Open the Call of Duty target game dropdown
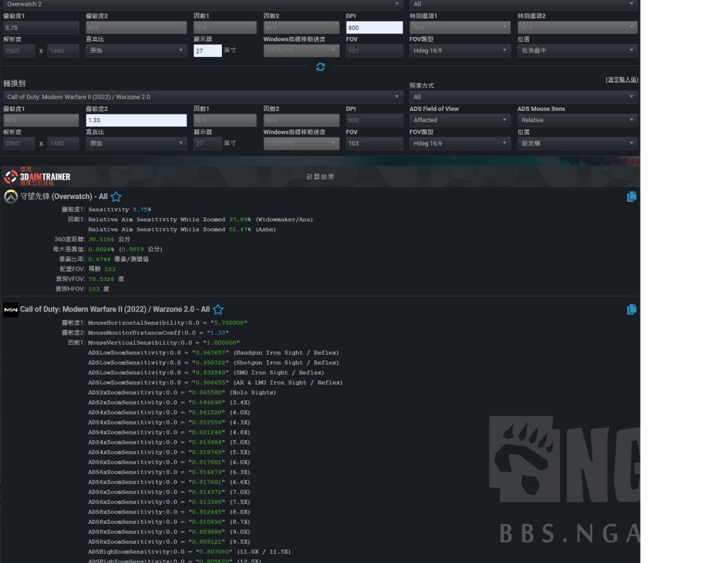Image resolution: width=728 pixels, height=563 pixels. pos(203,97)
